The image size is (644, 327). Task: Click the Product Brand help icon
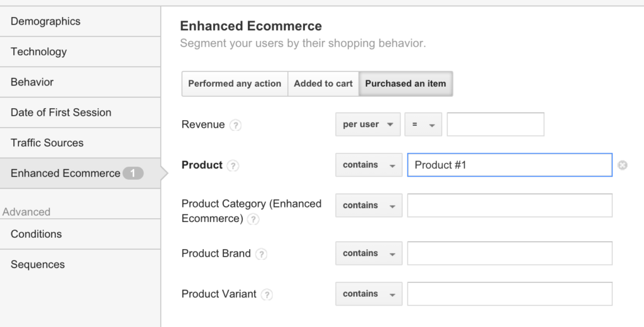pos(261,254)
